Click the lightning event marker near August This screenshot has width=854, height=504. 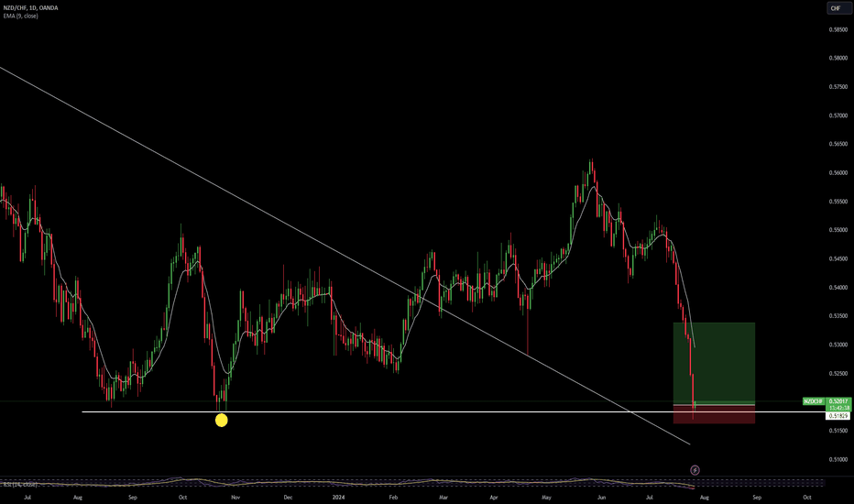(695, 470)
